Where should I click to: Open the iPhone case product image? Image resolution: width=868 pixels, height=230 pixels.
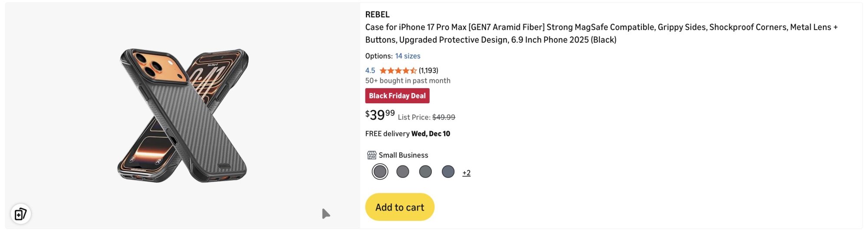183,115
